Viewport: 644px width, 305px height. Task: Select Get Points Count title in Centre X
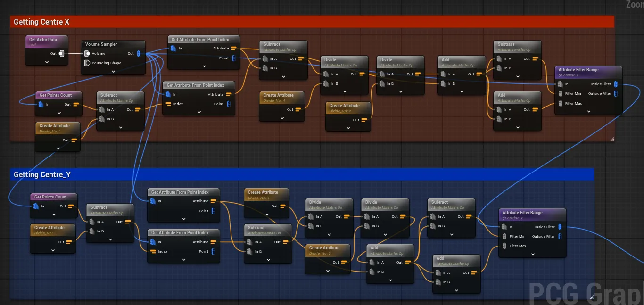[56, 95]
